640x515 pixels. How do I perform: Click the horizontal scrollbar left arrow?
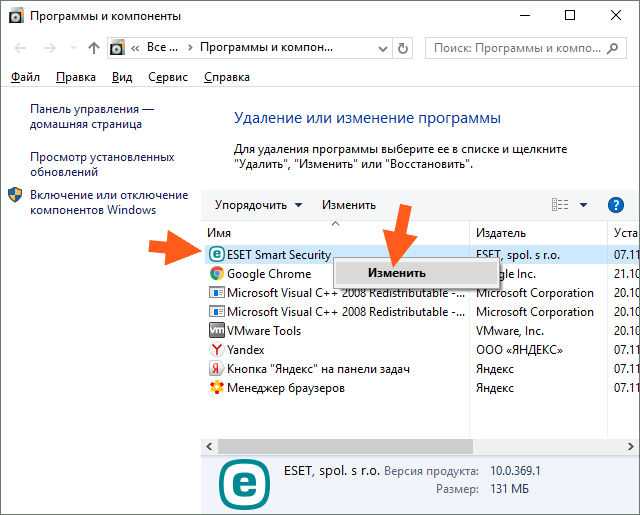[x=209, y=446]
